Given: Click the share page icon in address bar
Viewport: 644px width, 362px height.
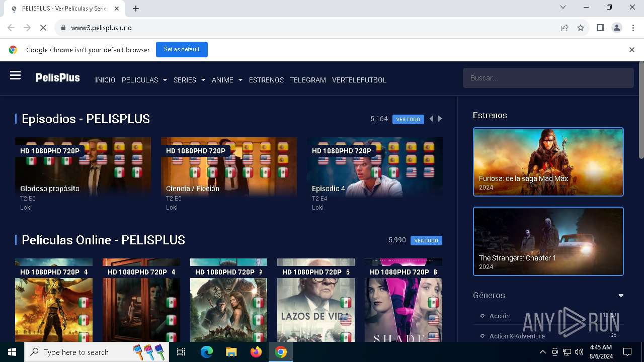Looking at the screenshot, I should [565, 28].
